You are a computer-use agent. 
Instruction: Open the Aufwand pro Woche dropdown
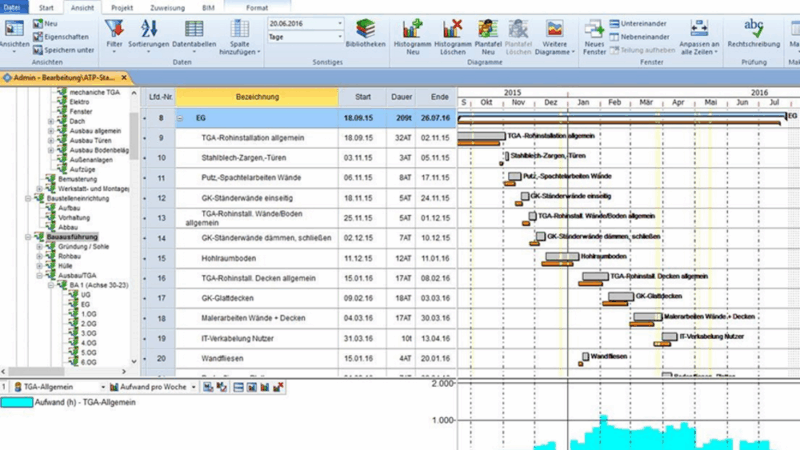[x=193, y=387]
